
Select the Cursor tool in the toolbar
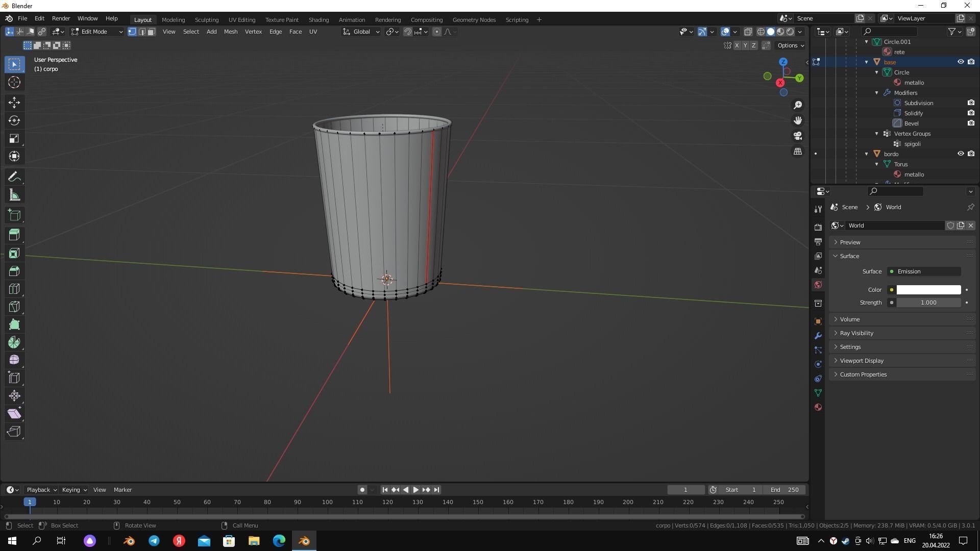click(x=14, y=82)
